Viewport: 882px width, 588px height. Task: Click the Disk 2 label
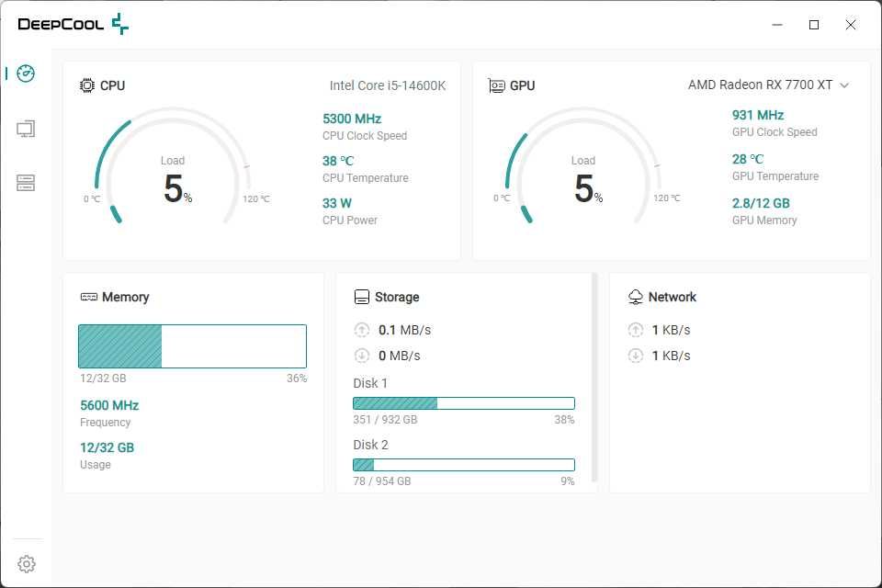370,445
